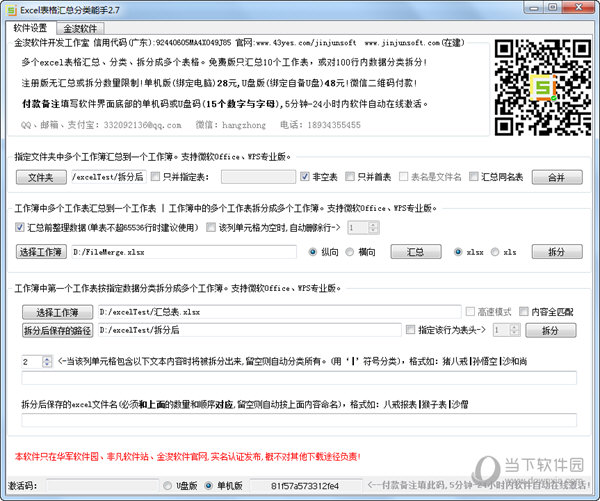
Task: Select the xlsx format radio button
Action: click(x=458, y=252)
